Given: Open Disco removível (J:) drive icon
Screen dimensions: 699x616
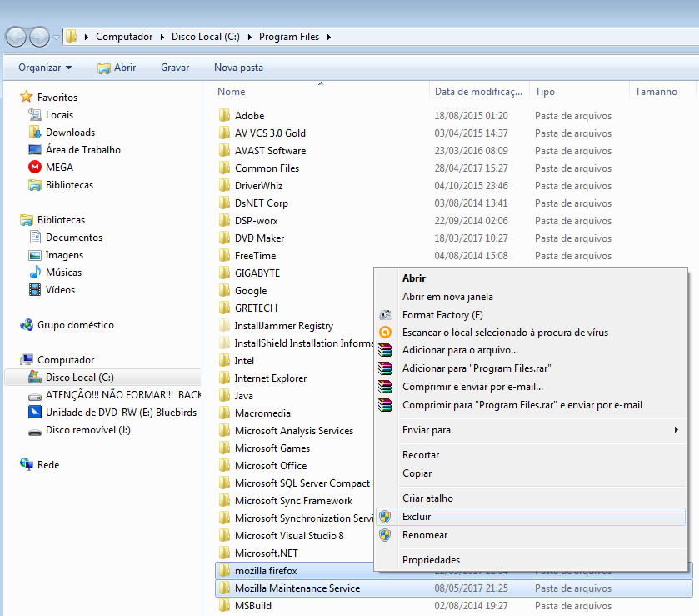Looking at the screenshot, I should 35,431.
